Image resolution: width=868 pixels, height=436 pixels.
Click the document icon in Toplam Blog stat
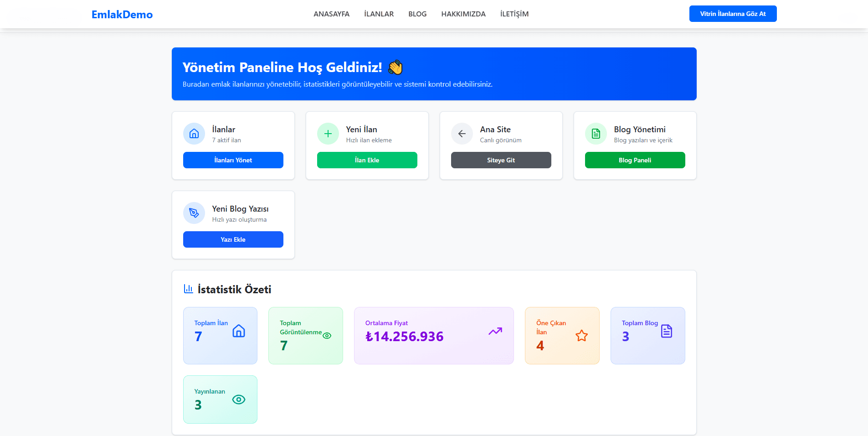click(667, 331)
